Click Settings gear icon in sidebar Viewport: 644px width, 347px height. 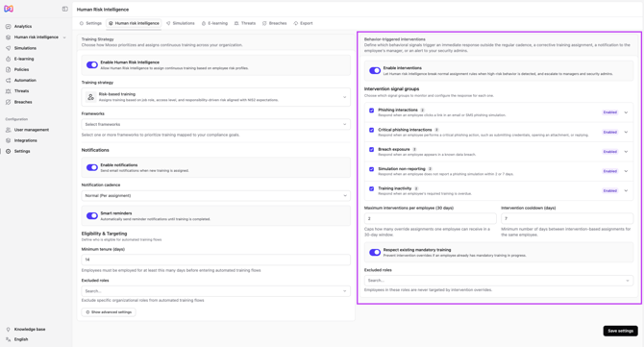pyautogui.click(x=9, y=151)
